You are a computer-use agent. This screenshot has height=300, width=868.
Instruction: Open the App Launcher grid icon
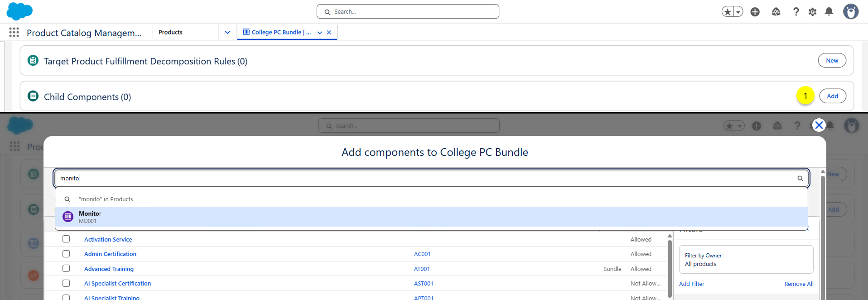[x=14, y=32]
